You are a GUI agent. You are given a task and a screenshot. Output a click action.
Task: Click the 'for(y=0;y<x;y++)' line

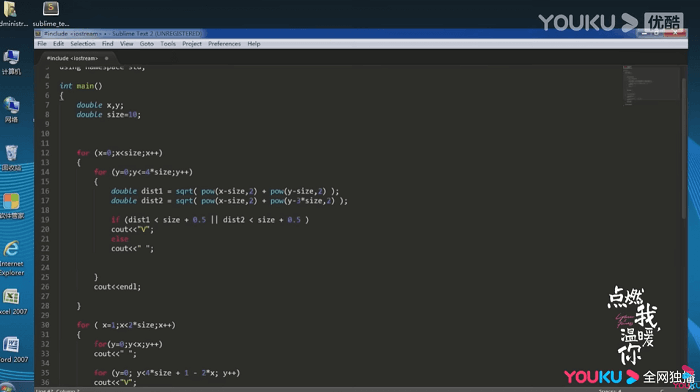(128, 344)
